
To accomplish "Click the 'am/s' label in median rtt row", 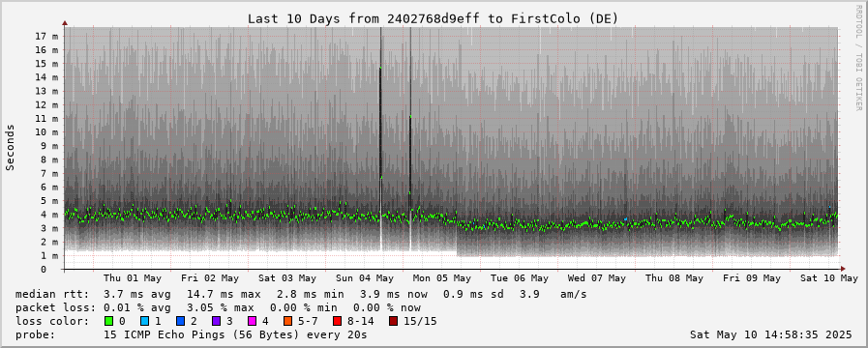I will pyautogui.click(x=574, y=294).
